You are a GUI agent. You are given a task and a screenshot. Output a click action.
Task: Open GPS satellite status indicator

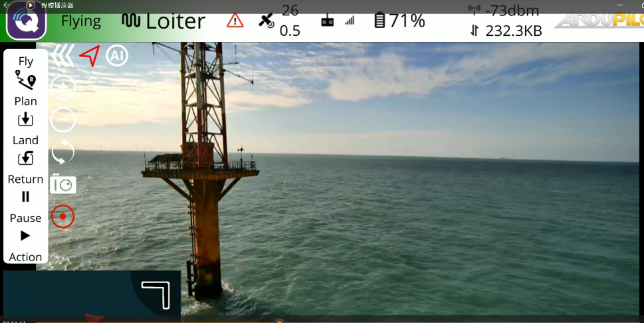[x=266, y=21]
